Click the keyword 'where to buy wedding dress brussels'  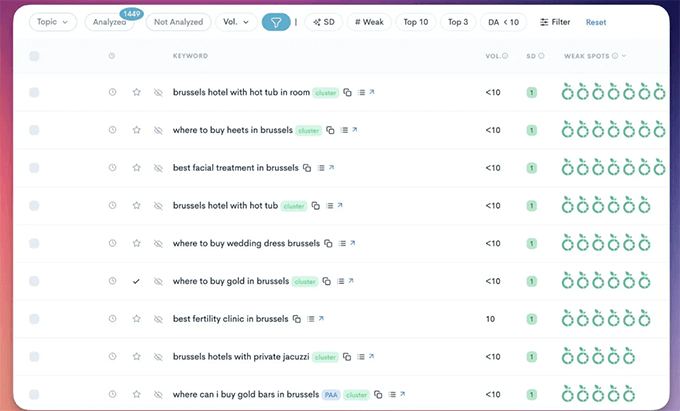tap(246, 243)
